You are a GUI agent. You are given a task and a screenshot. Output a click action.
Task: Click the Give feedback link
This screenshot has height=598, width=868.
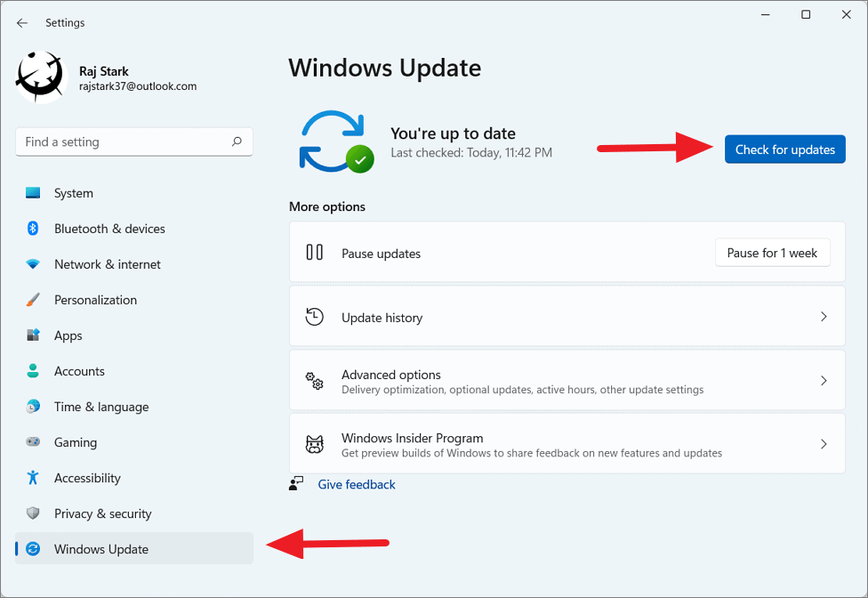(x=356, y=483)
